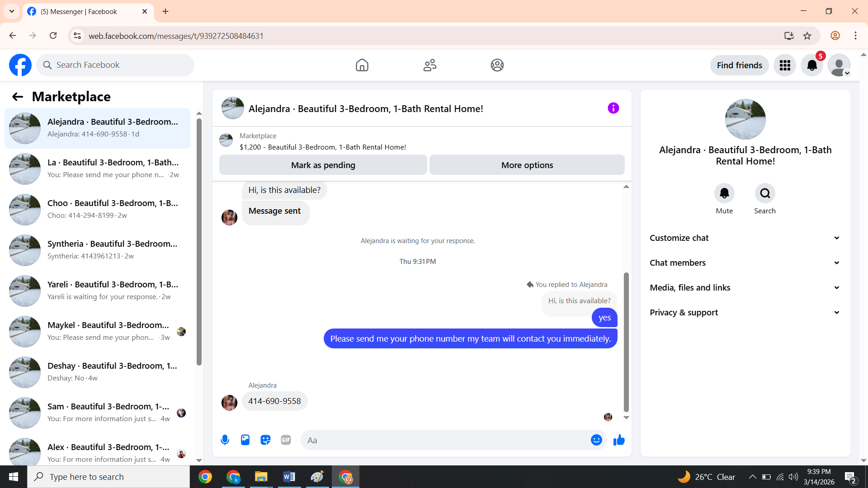Viewport: 868px width, 488px height.
Task: Click Mark as pending button
Action: 323,165
